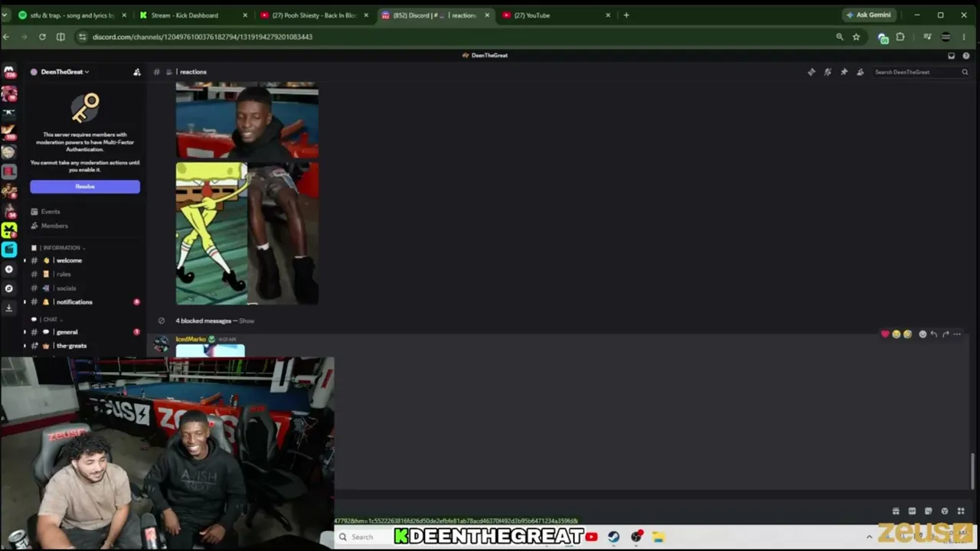Switch to the stfu & trap lyrics tab

(73, 15)
